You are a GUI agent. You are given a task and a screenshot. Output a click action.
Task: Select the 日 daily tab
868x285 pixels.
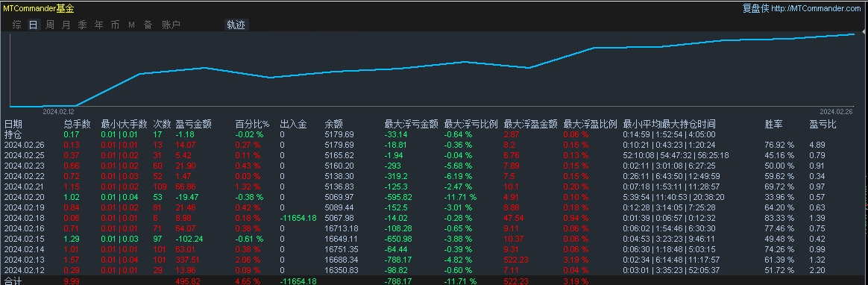[34, 25]
